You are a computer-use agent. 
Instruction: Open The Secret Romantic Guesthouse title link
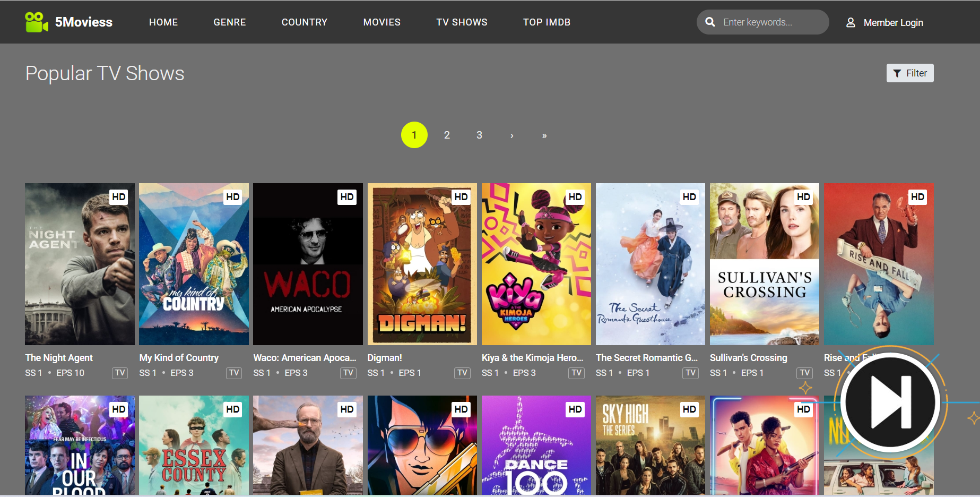click(647, 358)
